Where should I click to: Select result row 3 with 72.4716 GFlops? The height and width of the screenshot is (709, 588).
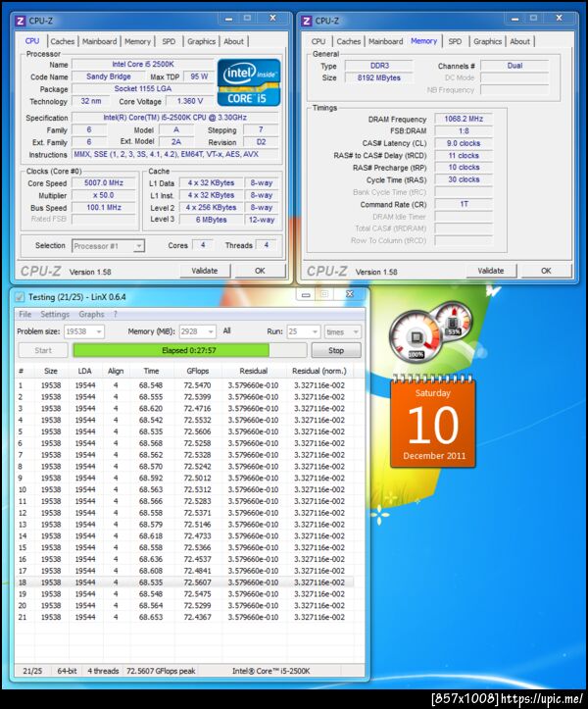[184, 408]
